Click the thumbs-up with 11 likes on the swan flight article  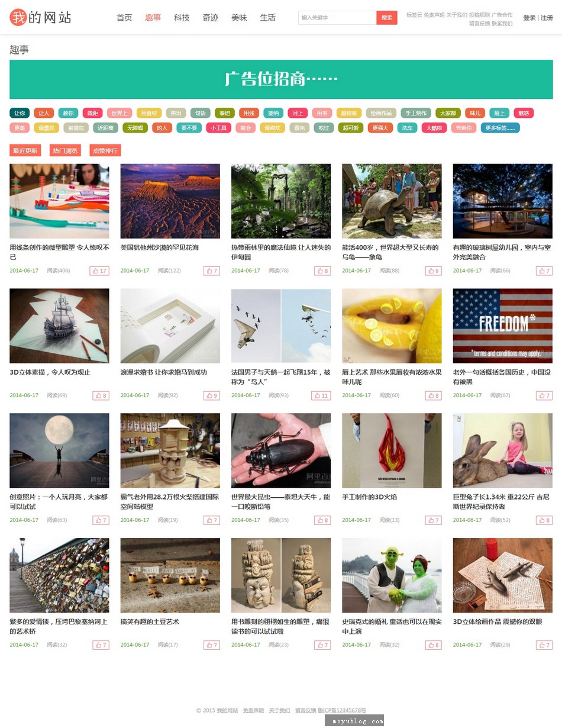point(321,395)
